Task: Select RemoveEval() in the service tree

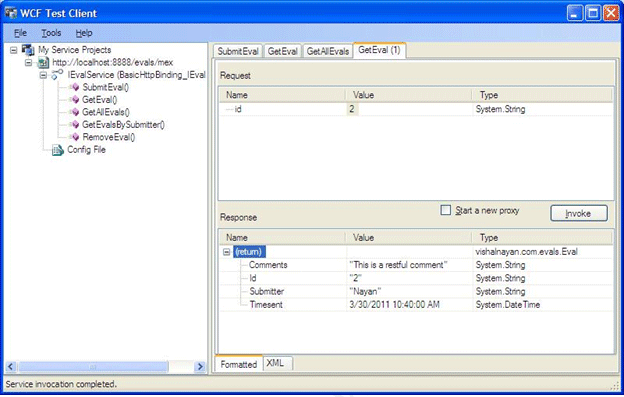Action: click(109, 137)
